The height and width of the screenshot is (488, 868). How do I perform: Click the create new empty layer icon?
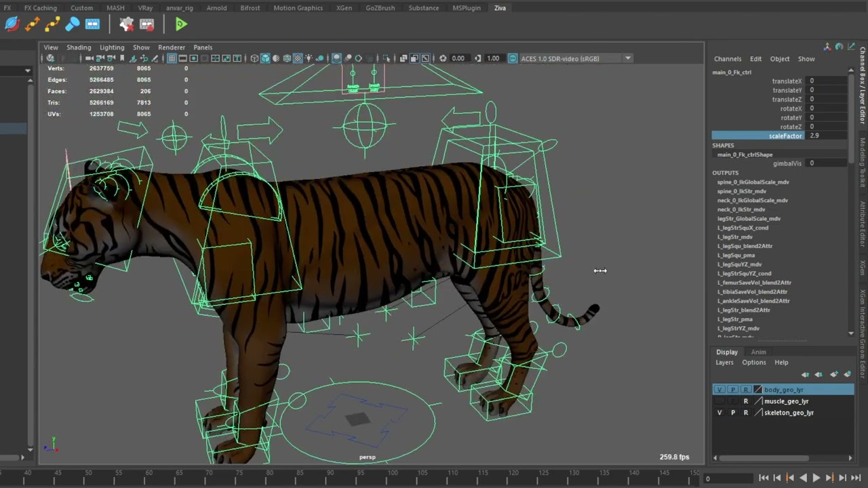835,375
